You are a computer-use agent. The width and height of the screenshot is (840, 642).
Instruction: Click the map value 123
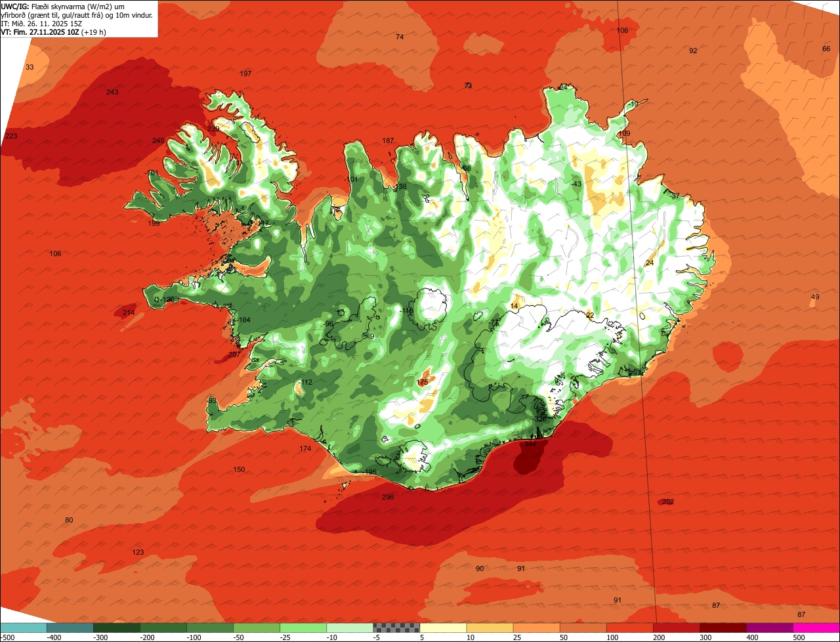[138, 552]
